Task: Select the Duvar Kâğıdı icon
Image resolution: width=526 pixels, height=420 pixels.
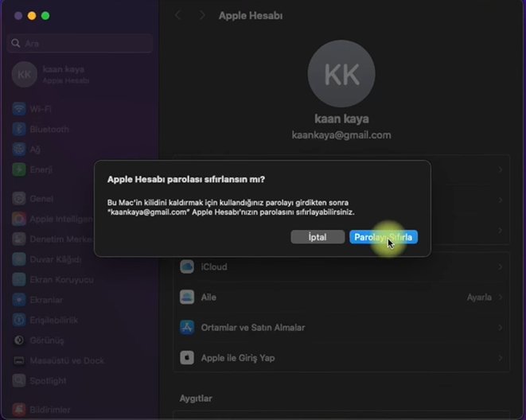Action: point(19,259)
